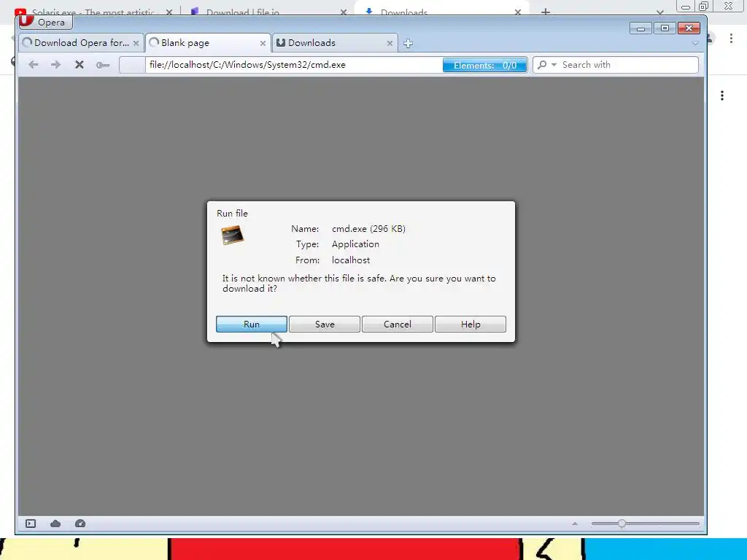Open the background browser three-dot menu

tap(731, 38)
